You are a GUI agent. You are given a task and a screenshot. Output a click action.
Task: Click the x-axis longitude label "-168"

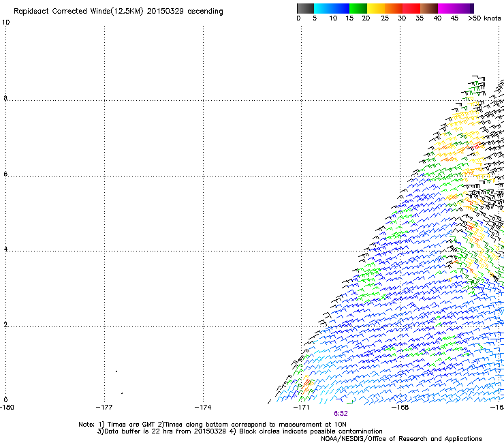click(400, 408)
